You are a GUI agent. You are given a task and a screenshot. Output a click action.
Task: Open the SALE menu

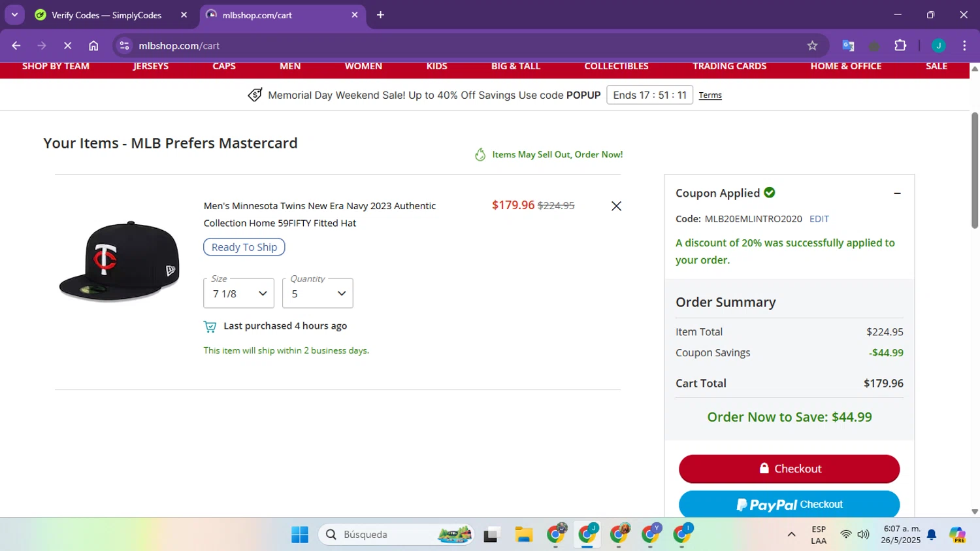[x=936, y=66]
